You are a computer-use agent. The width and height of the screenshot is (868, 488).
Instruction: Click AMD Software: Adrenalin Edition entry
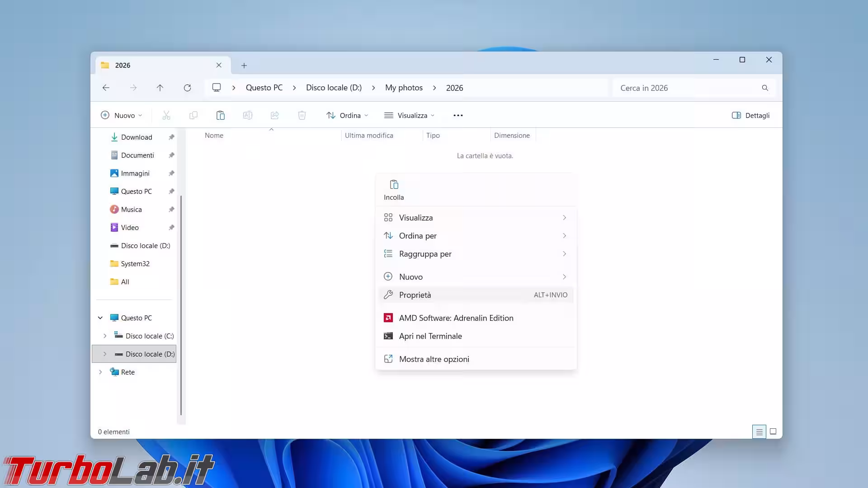pyautogui.click(x=456, y=318)
